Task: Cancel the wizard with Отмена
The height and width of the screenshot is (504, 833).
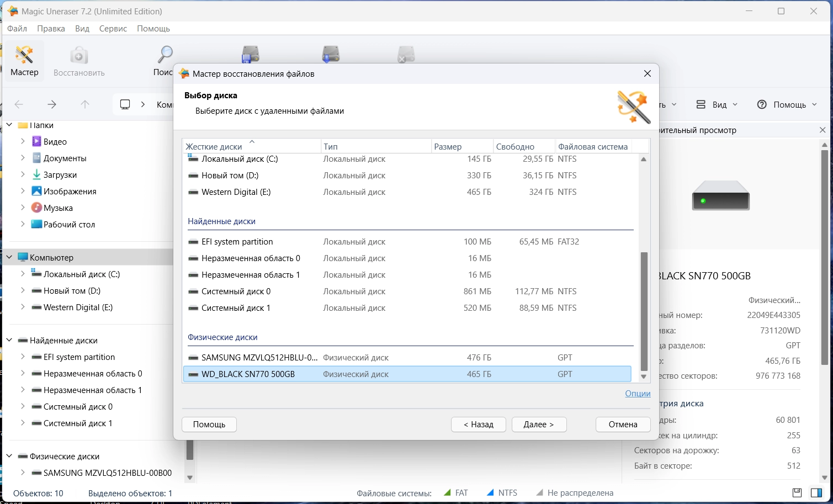Action: [x=623, y=425]
